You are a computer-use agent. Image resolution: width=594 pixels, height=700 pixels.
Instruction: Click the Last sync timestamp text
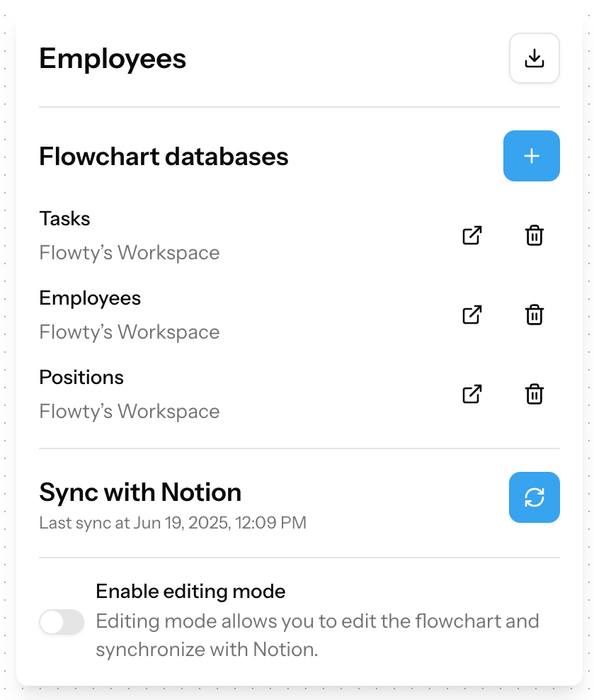[x=173, y=523]
